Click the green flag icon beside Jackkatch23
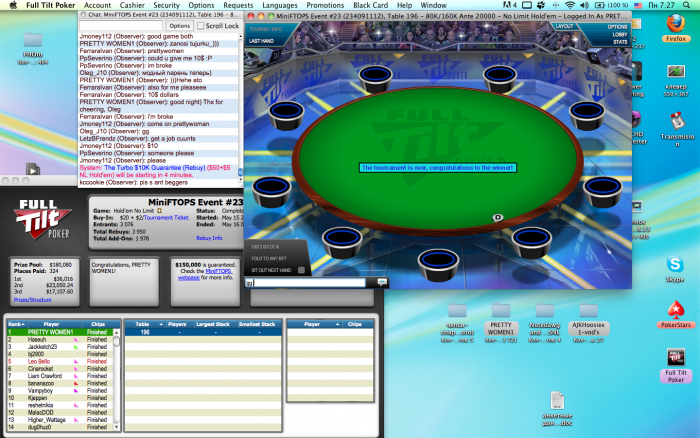This screenshot has width=700, height=438. coord(76,347)
